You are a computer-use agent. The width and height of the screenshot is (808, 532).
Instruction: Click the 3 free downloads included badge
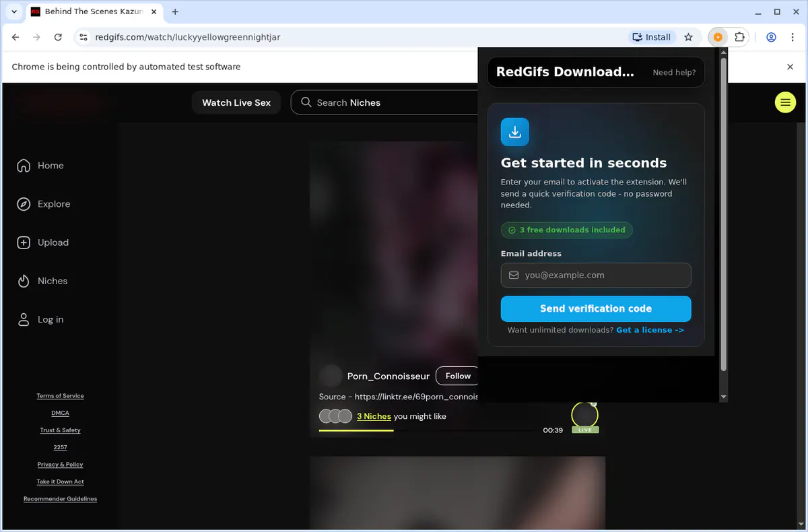coord(566,230)
